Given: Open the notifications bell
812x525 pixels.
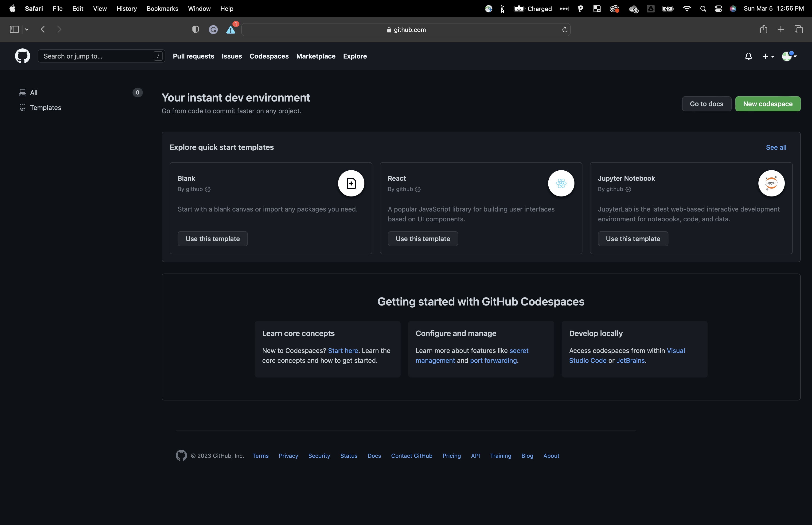Looking at the screenshot, I should (748, 56).
